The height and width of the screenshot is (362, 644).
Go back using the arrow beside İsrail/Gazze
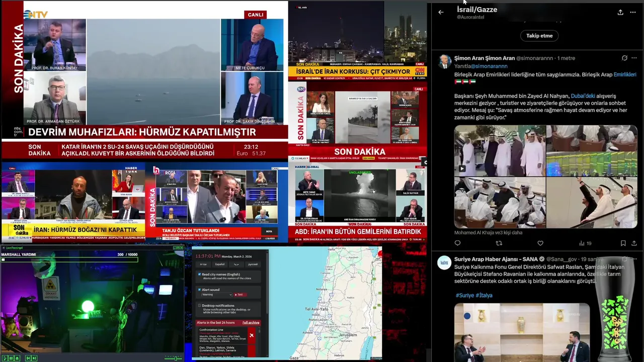pos(441,12)
